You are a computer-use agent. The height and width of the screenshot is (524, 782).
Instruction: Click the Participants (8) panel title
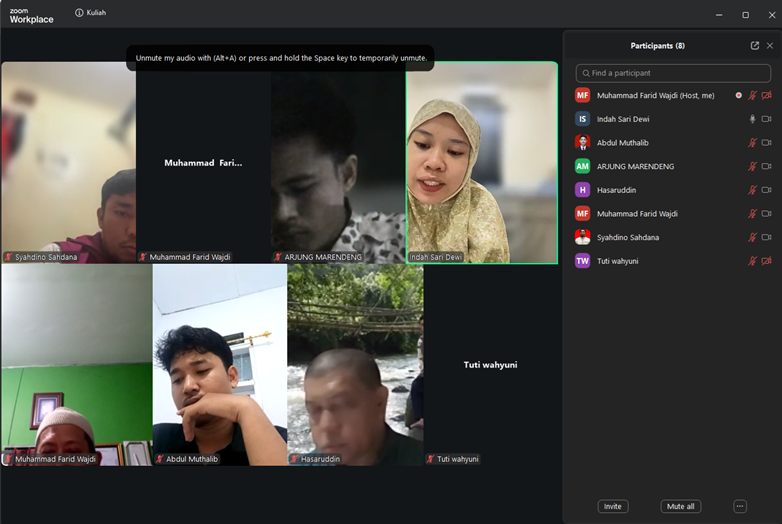[x=657, y=45]
